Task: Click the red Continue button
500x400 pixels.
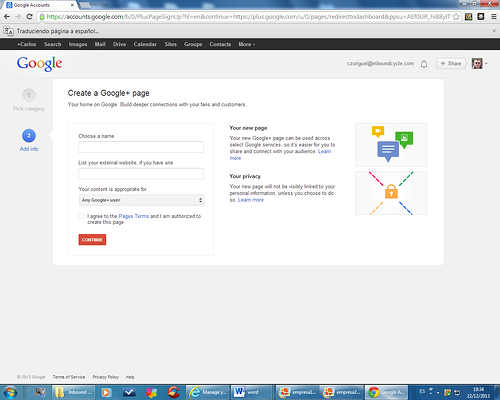Action: coord(92,240)
